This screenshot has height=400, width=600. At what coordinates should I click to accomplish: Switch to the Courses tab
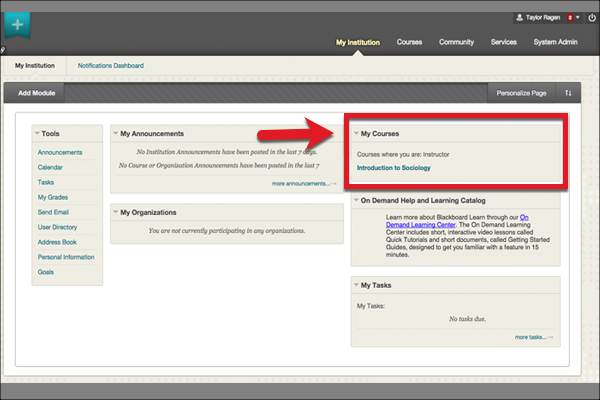click(x=409, y=42)
